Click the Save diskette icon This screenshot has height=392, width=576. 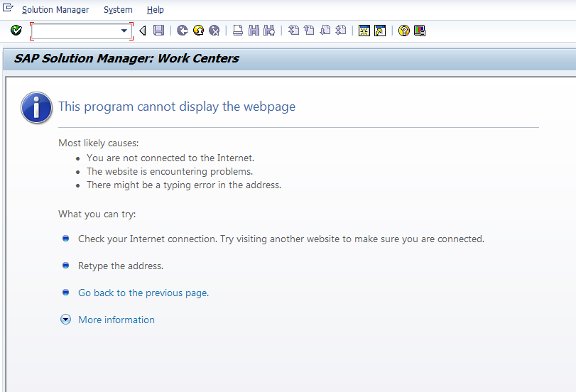pos(158,31)
